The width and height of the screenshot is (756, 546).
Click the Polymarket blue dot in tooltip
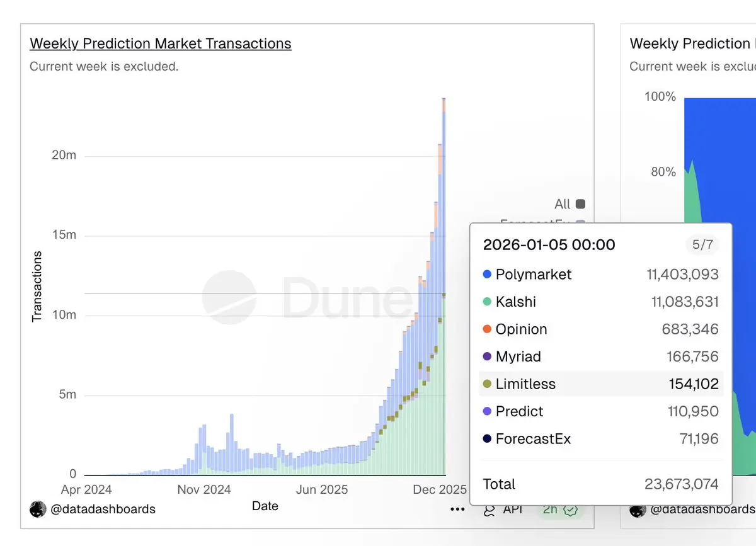[486, 275]
